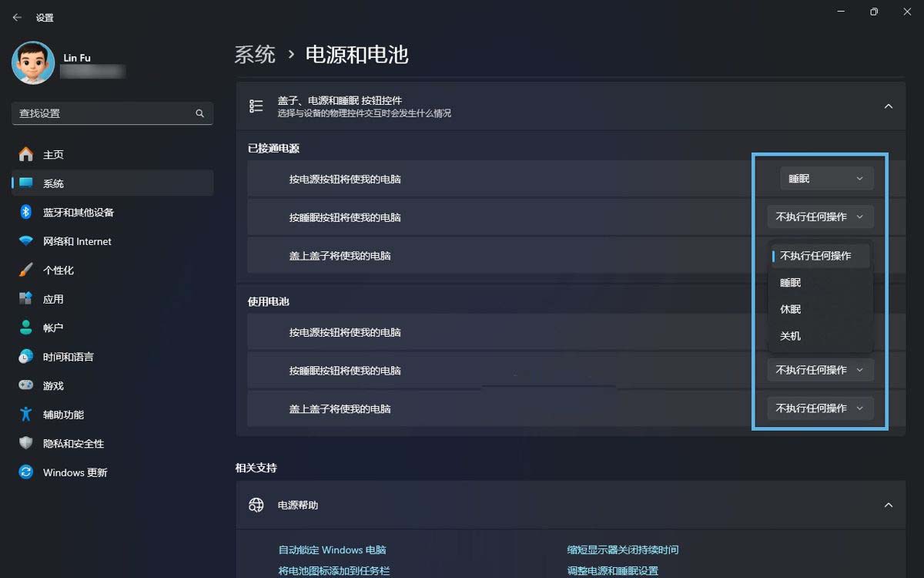Click the shield icon for 隐私和安全性
The width and height of the screenshot is (924, 578).
click(x=25, y=443)
